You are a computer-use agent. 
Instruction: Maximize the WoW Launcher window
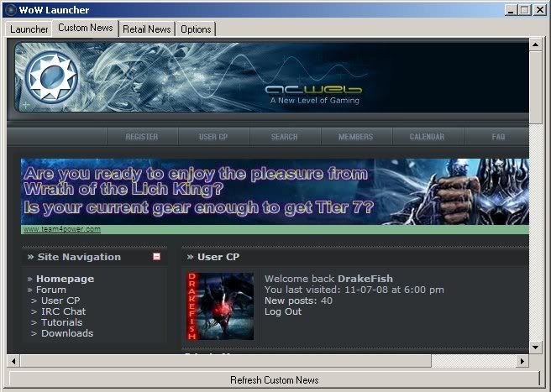point(525,10)
